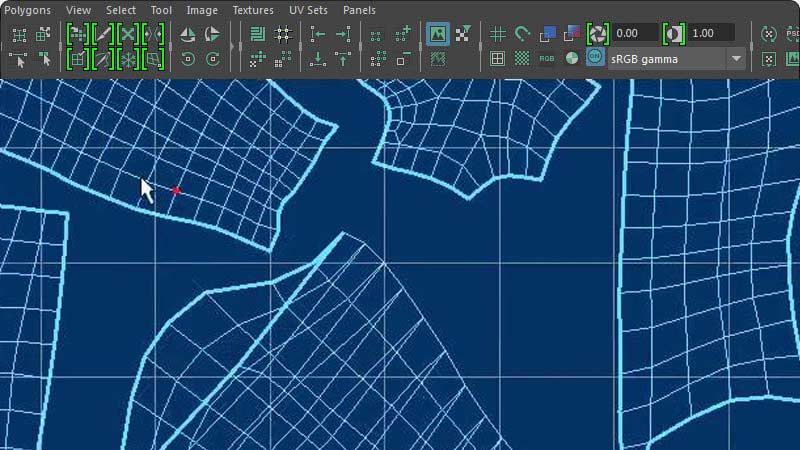Click the UV Smudge tool icon
800x450 pixels.
click(44, 60)
